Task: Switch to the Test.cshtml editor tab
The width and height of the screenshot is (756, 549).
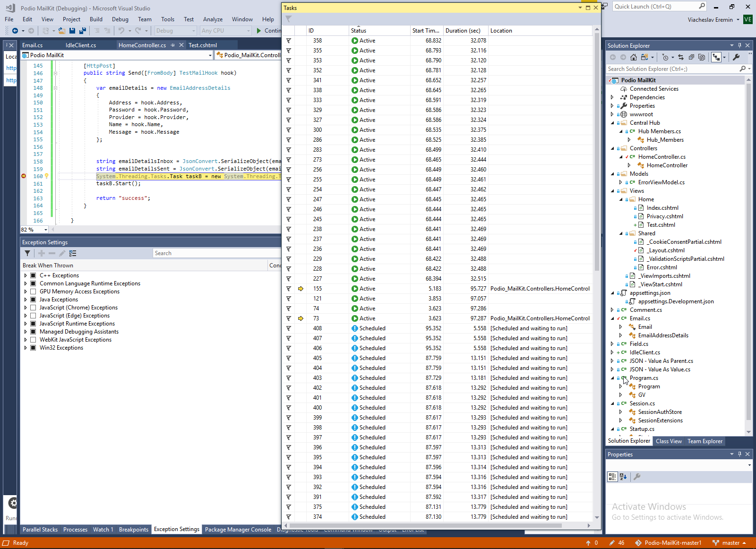Action: click(203, 45)
